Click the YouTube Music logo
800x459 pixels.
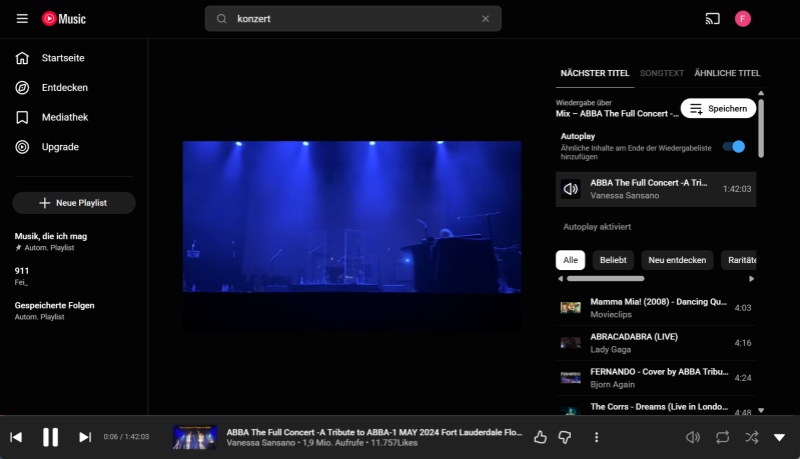[x=64, y=19]
